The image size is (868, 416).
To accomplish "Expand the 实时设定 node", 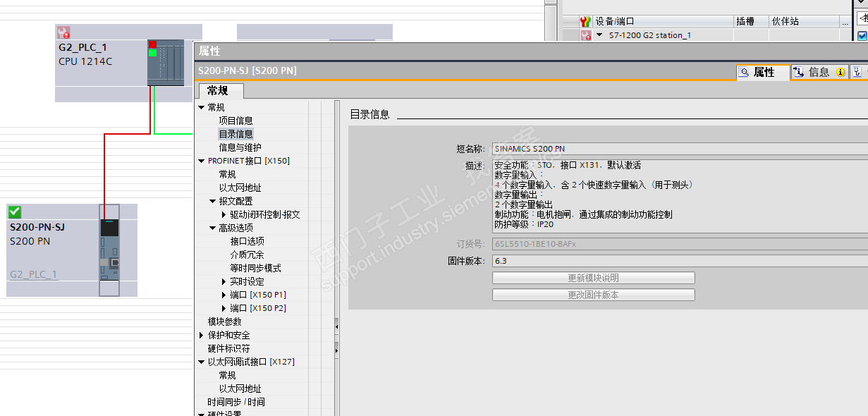I will (x=224, y=281).
